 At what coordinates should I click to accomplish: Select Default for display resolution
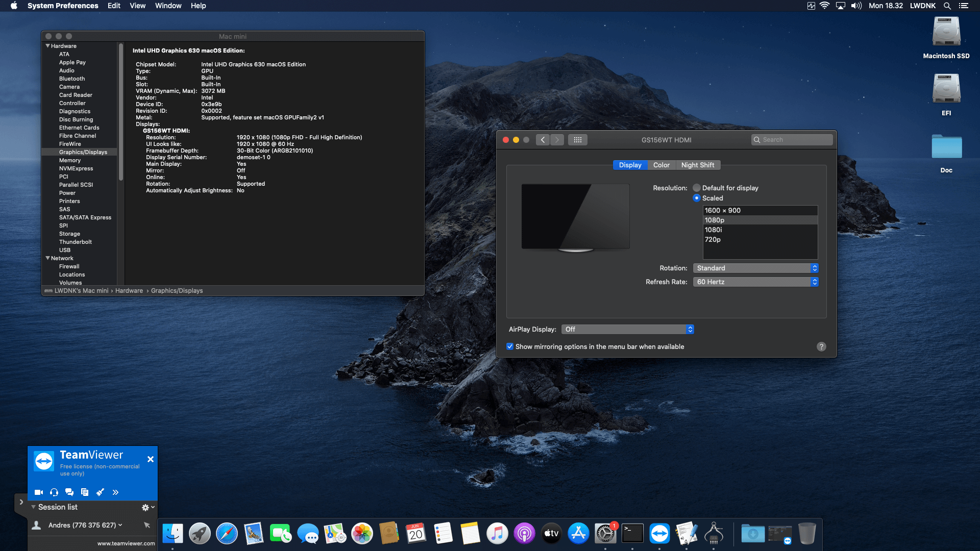click(x=697, y=188)
